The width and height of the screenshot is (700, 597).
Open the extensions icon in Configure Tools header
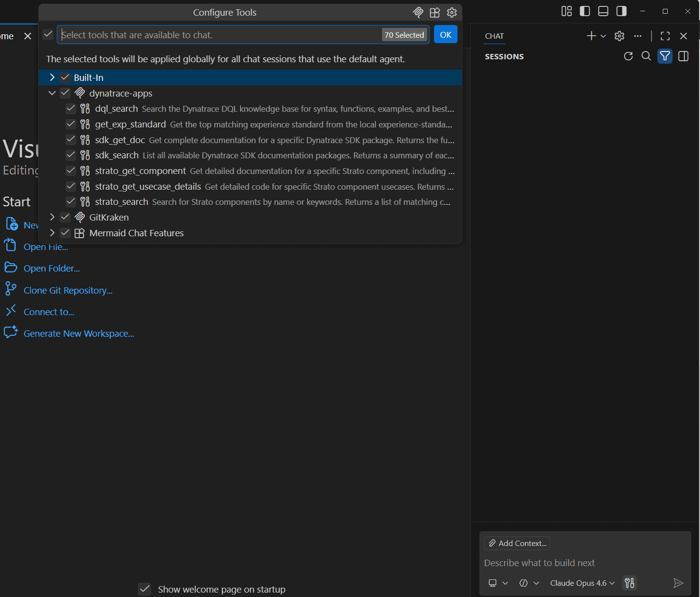[x=434, y=12]
